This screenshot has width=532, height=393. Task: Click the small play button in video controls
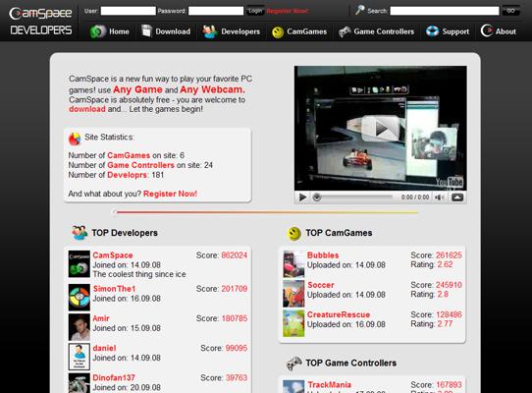[x=302, y=197]
